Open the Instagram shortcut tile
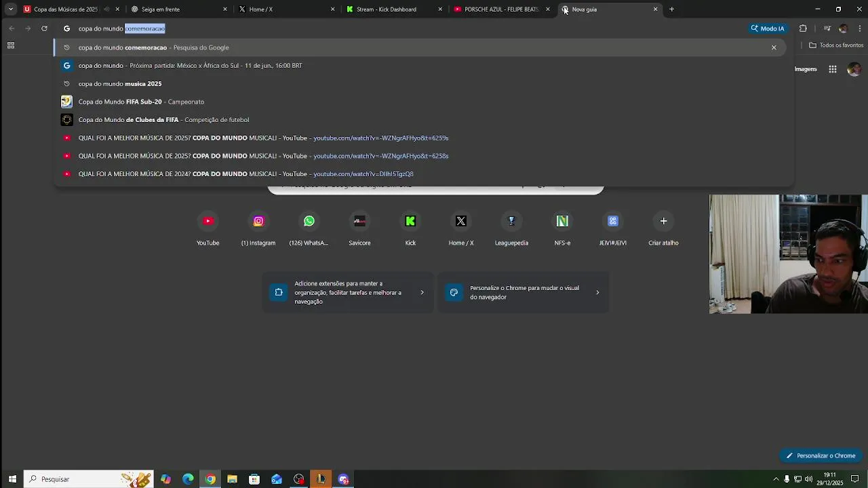This screenshot has height=488, width=868. (x=258, y=229)
